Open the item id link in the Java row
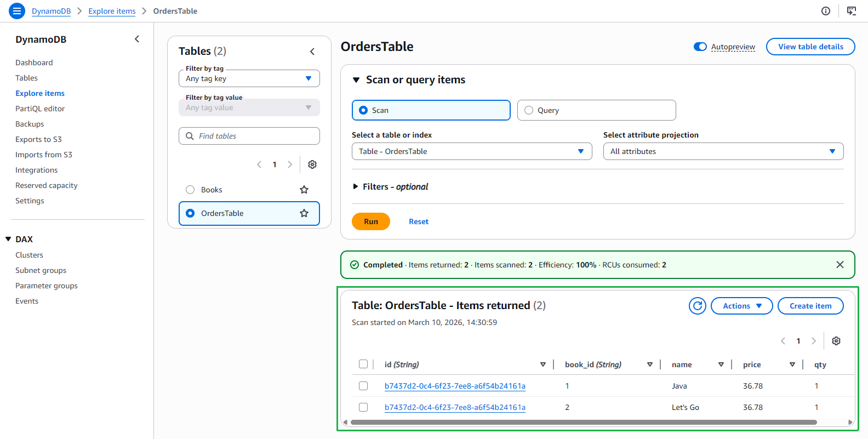Screen dimensions: 868x439 [455, 386]
